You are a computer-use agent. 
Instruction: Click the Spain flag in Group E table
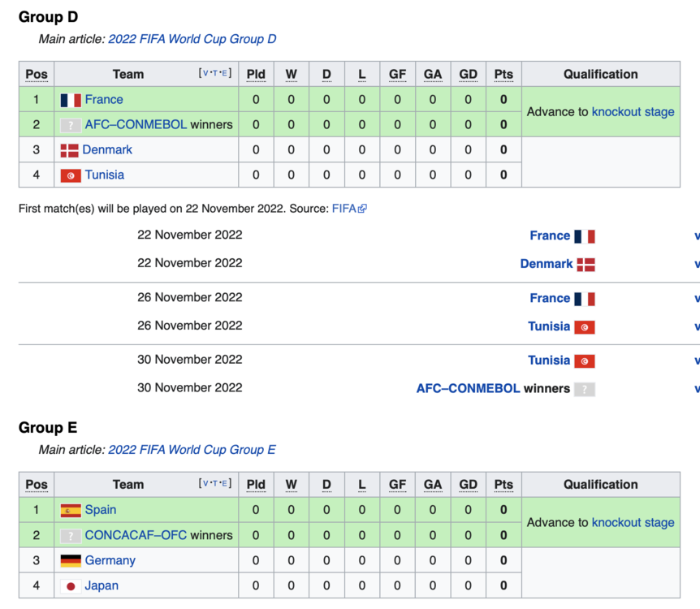coord(71,511)
